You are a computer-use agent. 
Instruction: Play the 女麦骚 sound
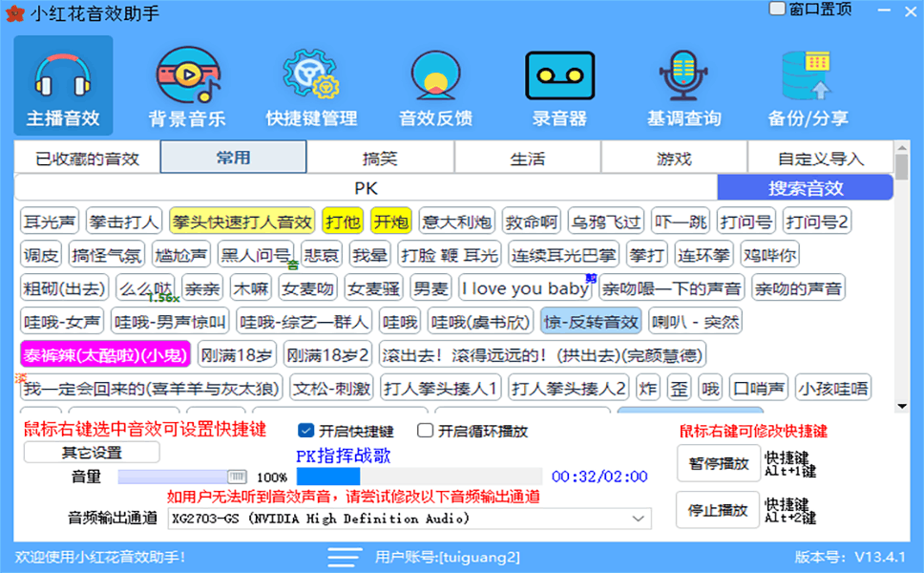tap(373, 288)
